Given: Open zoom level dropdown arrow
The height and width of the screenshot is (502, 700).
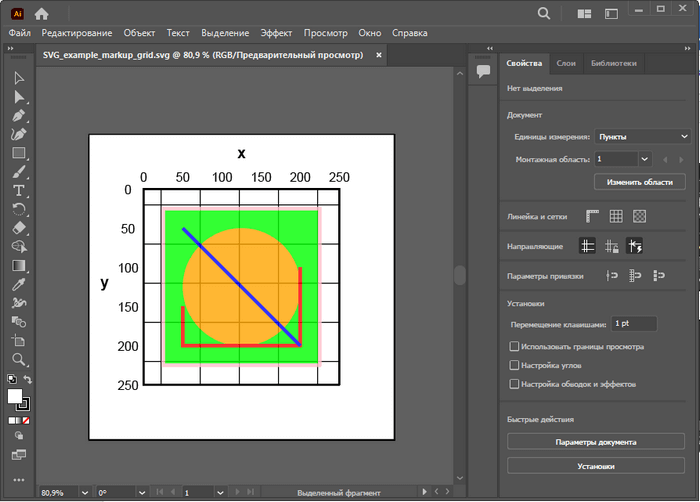Looking at the screenshot, I should [x=85, y=493].
